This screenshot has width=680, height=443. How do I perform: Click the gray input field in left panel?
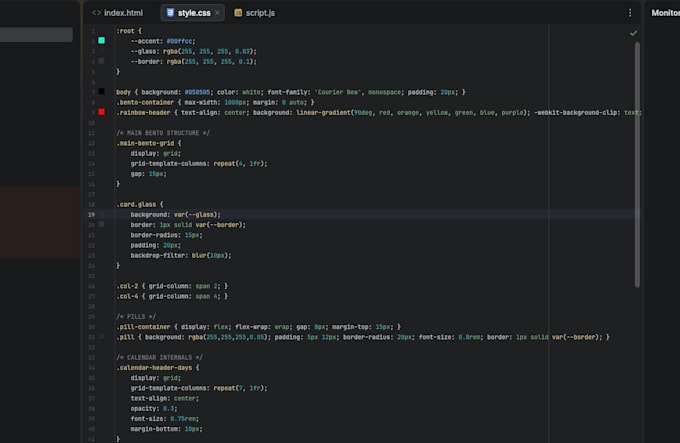pos(36,35)
